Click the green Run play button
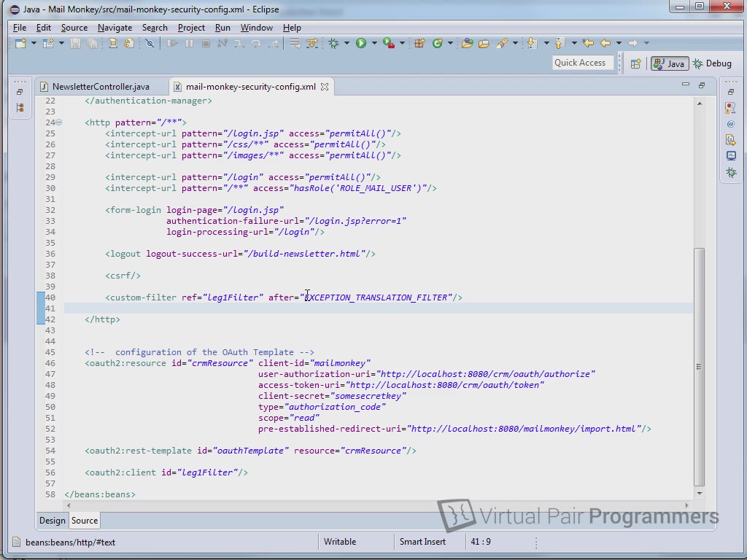Viewport: 747px width, 560px height. pos(361,43)
